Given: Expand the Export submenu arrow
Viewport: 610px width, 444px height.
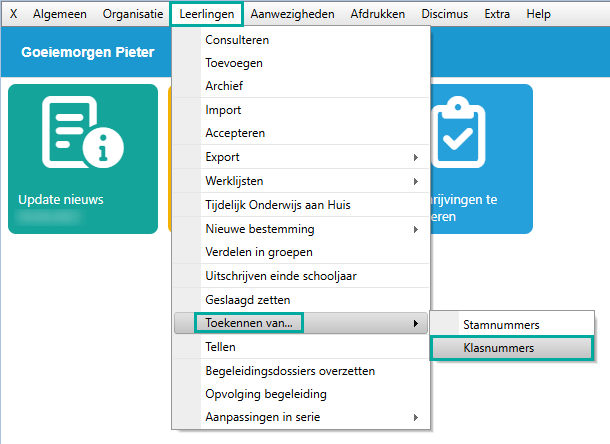Looking at the screenshot, I should click(414, 157).
